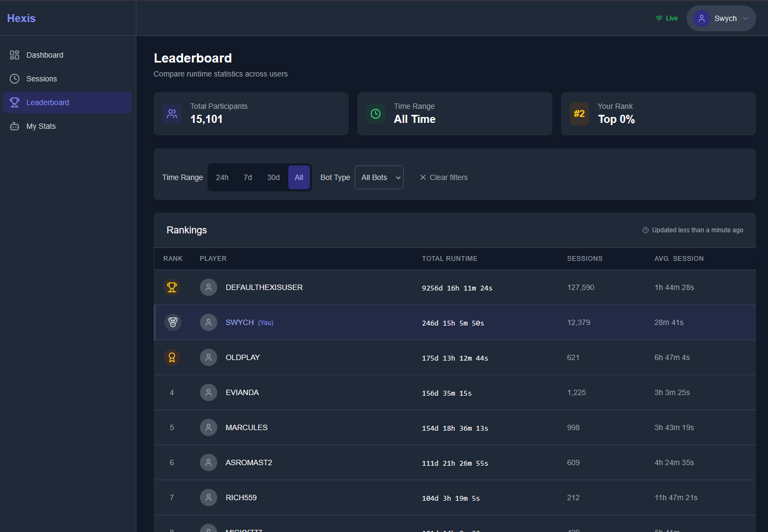
Task: Select Leaderboard in the sidebar
Action: (x=47, y=102)
